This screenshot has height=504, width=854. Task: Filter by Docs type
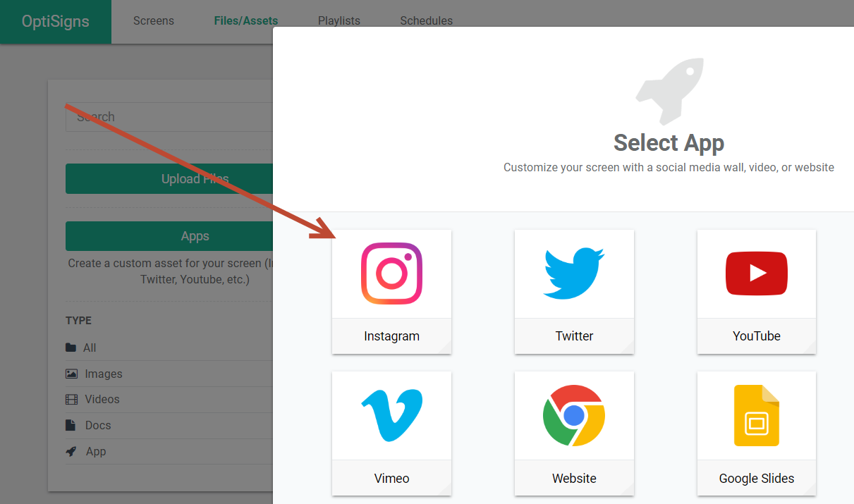[98, 425]
